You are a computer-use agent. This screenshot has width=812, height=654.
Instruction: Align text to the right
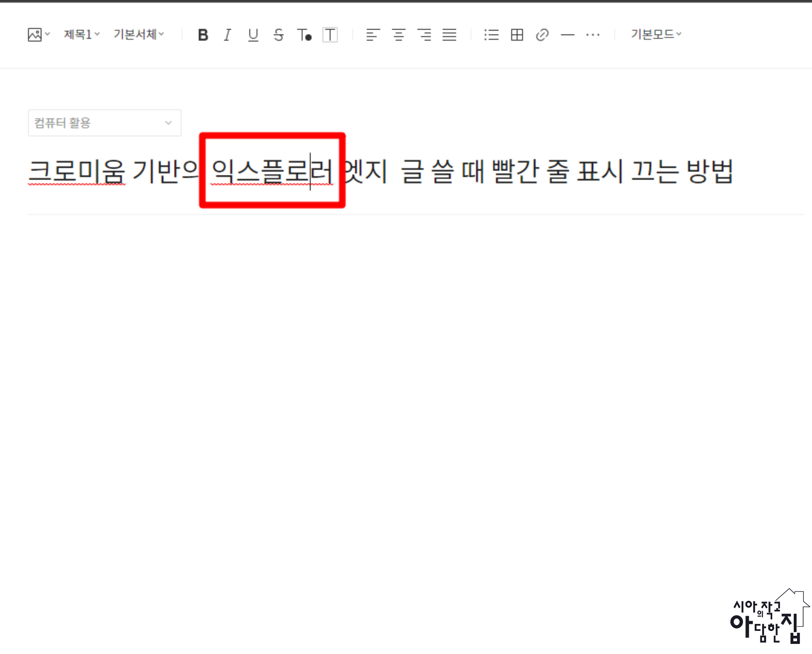coord(424,35)
